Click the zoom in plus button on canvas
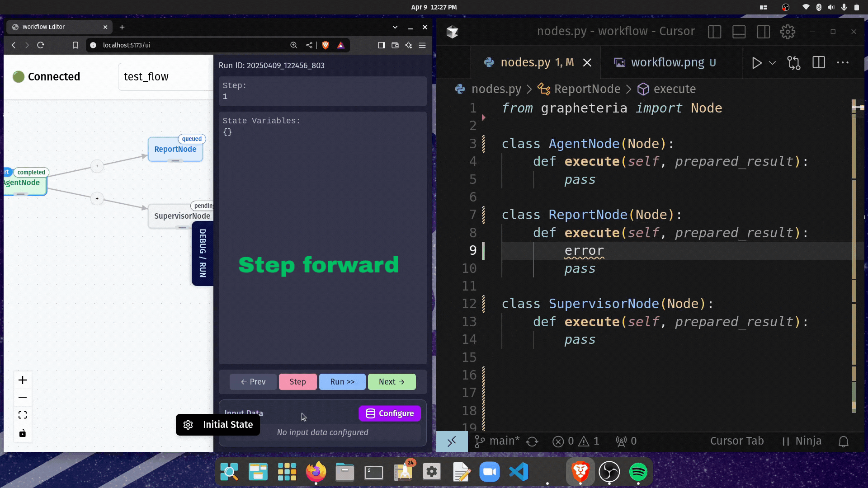 pyautogui.click(x=23, y=380)
